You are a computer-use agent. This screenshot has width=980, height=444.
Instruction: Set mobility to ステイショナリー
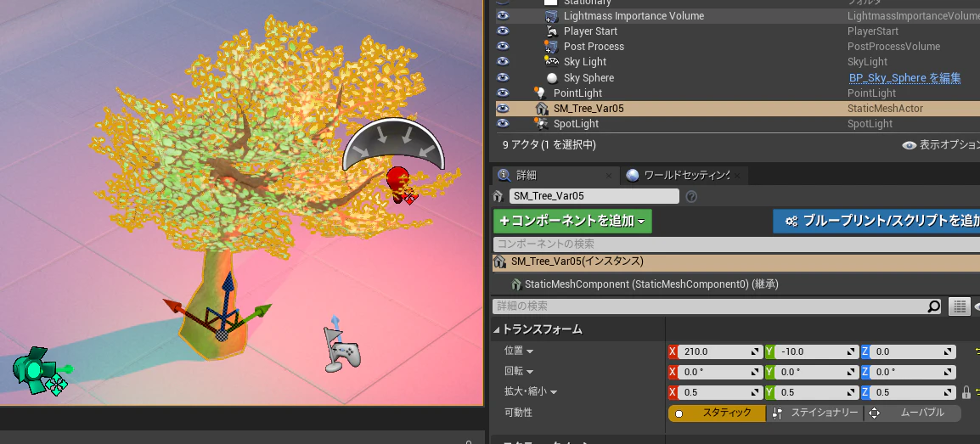[x=815, y=413]
